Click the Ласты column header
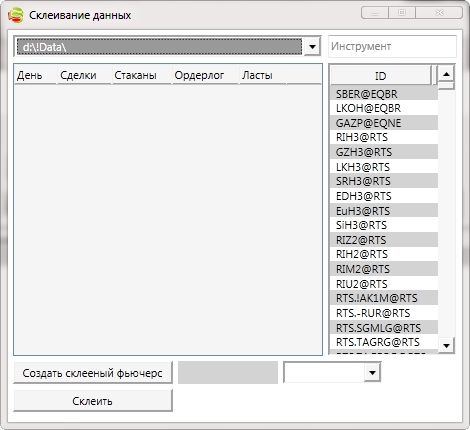The width and height of the screenshot is (470, 430). (263, 75)
